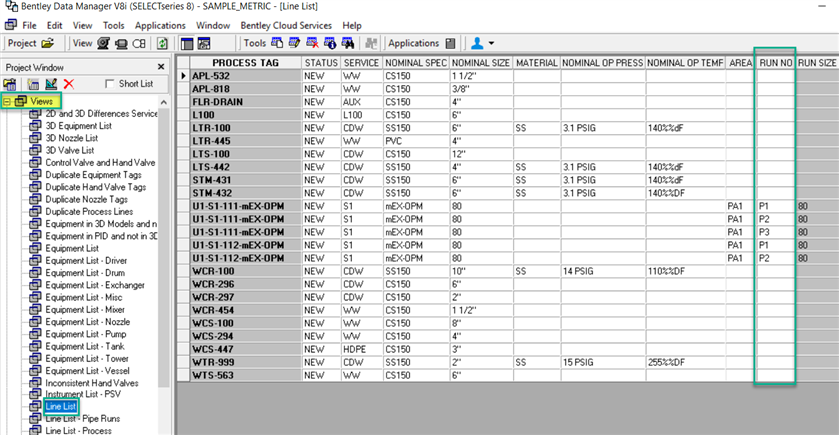Open the Bentley Cloud Services menu
Screen dimensions: 839x435
click(286, 25)
